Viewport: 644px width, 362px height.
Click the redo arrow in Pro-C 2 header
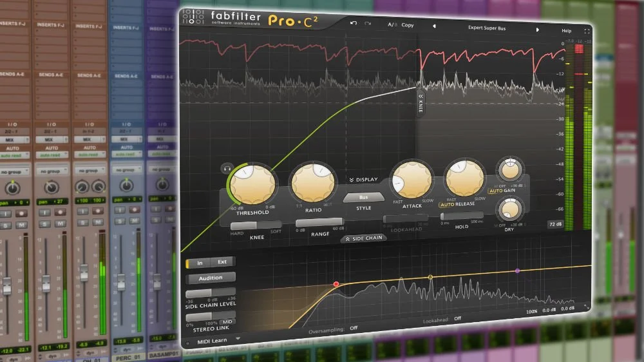[368, 23]
